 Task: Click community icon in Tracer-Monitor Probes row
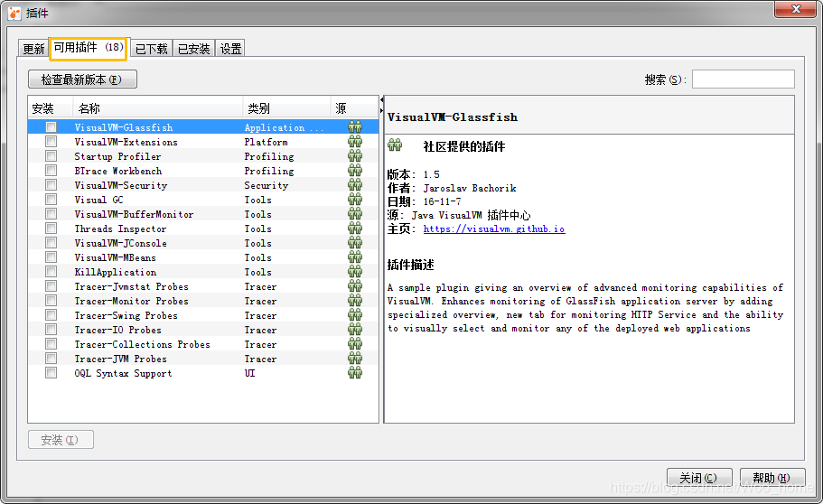pyautogui.click(x=355, y=300)
